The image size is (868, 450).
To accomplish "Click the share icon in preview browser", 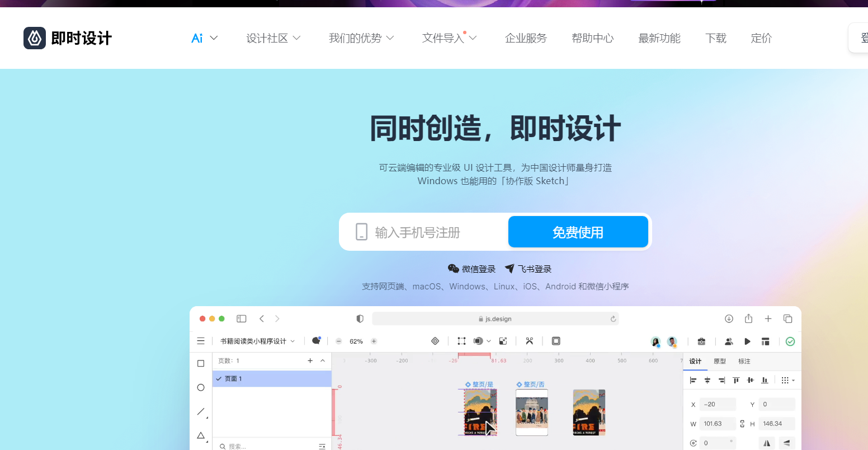I will [x=748, y=318].
